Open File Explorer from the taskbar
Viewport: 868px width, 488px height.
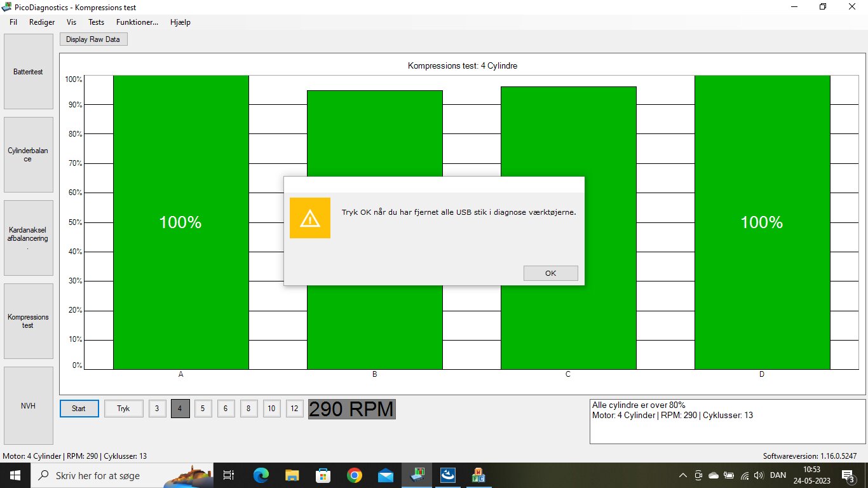pos(292,475)
